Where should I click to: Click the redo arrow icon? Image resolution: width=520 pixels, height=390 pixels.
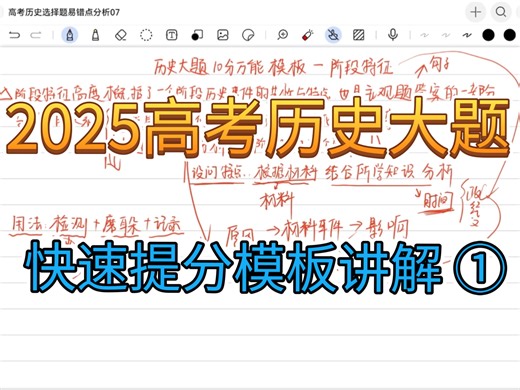click(x=36, y=35)
